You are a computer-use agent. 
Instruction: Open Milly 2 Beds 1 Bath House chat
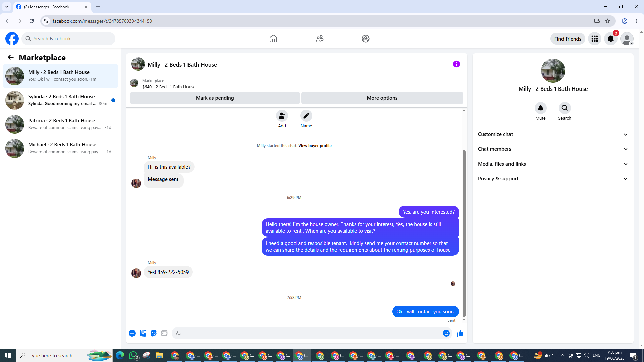click(60, 76)
